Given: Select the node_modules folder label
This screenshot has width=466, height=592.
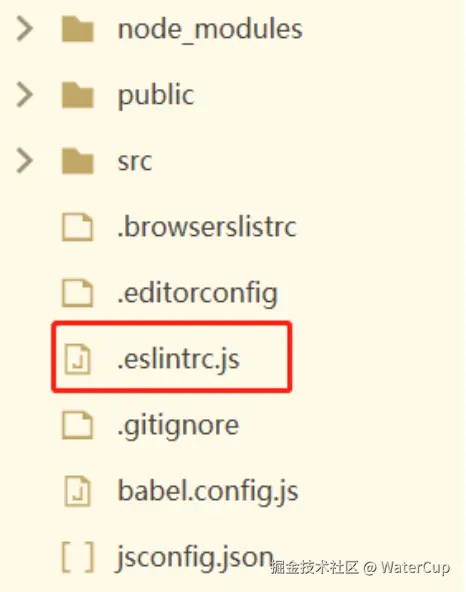Looking at the screenshot, I should pyautogui.click(x=210, y=29).
